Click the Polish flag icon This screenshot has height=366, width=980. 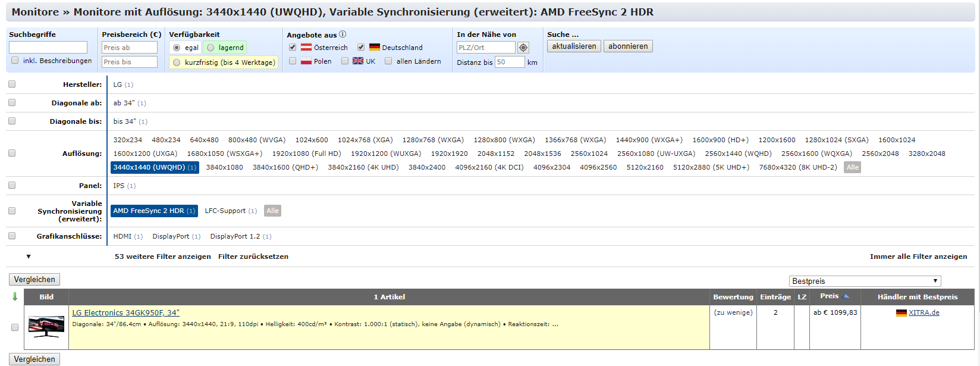pyautogui.click(x=306, y=61)
